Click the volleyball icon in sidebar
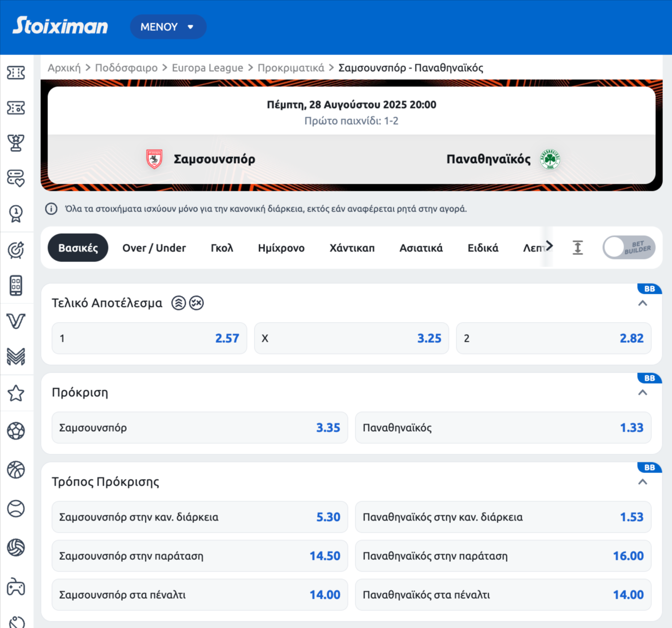Image resolution: width=672 pixels, height=628 pixels. coord(16,547)
